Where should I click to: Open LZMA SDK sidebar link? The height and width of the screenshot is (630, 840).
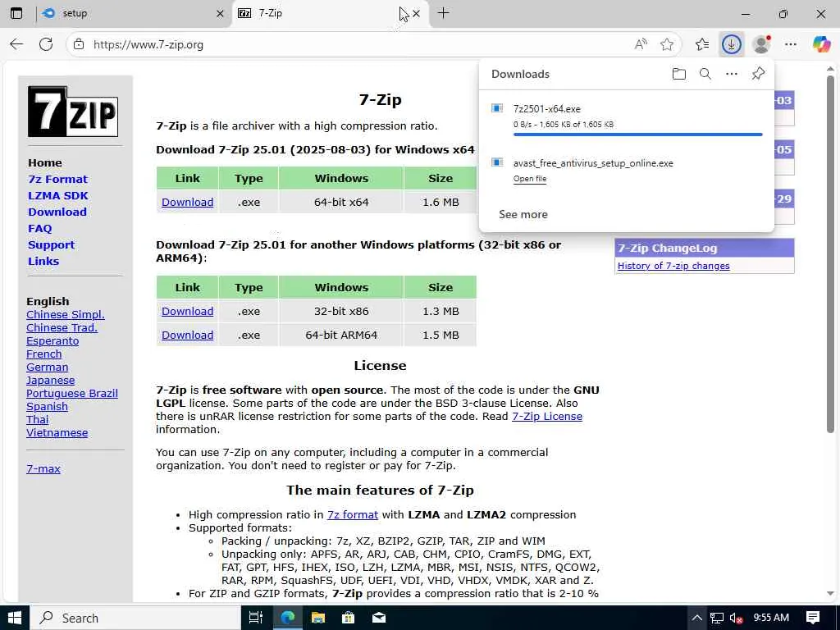point(58,195)
